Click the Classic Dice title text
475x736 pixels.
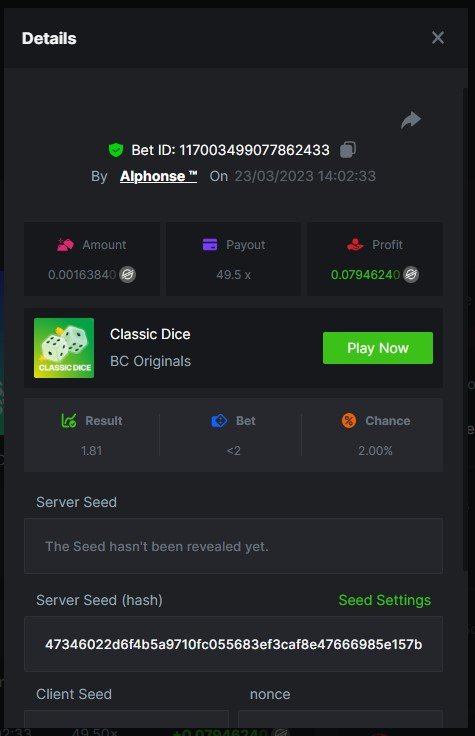coord(150,334)
